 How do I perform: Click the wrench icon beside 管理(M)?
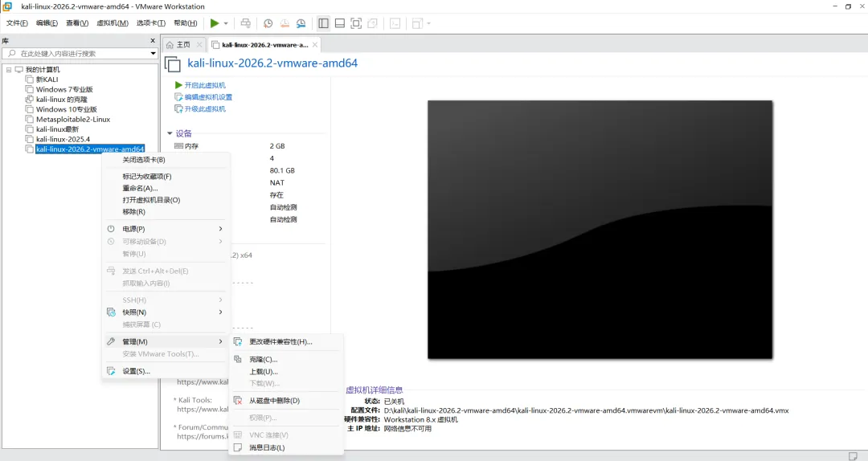(111, 341)
